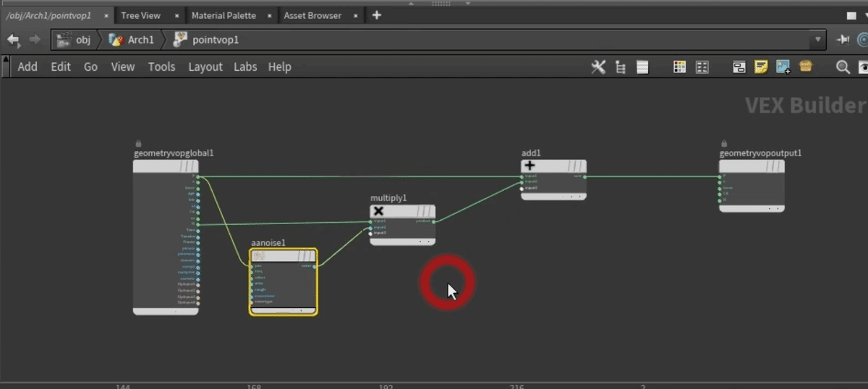Add a background image icon

pyautogui.click(x=783, y=67)
